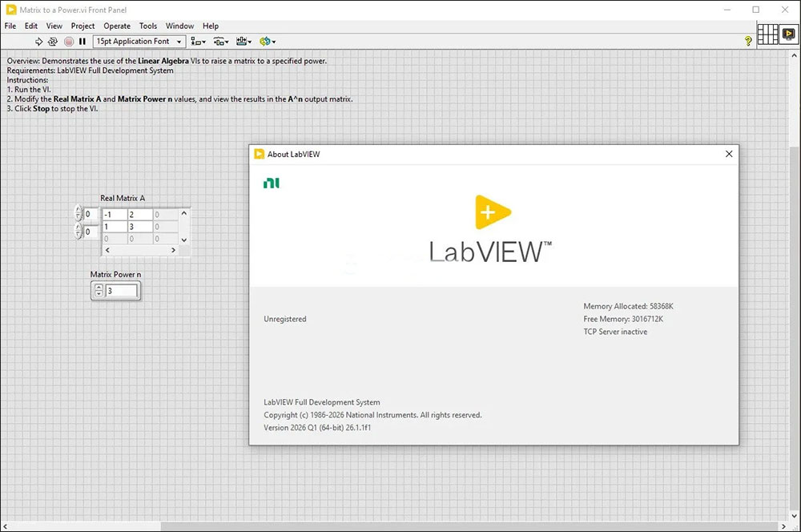
Task: Click 'LabVIEW Full Development System' text
Action: point(322,402)
